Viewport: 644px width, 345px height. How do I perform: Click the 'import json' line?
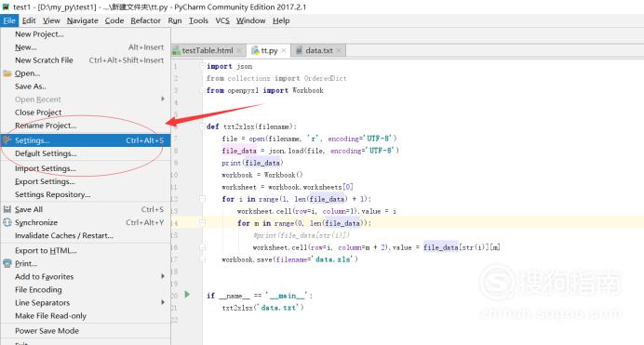[x=229, y=66]
